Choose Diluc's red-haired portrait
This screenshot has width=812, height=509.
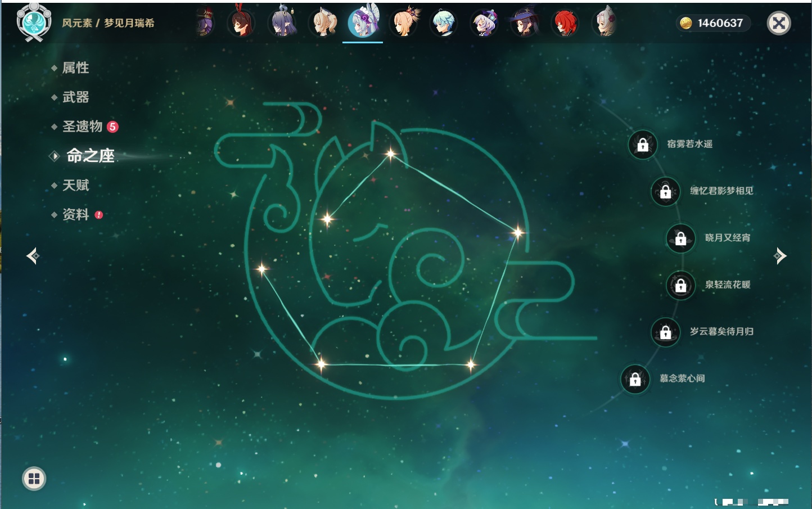(x=565, y=23)
